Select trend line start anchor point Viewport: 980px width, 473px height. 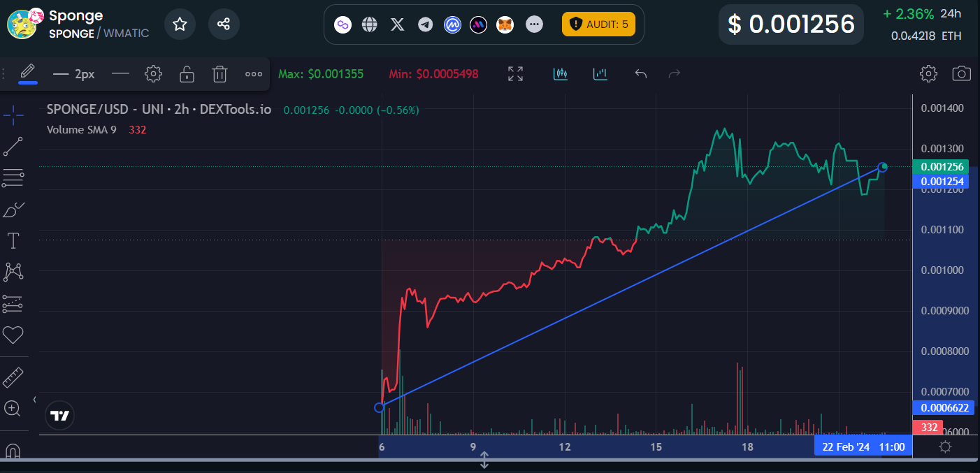380,407
